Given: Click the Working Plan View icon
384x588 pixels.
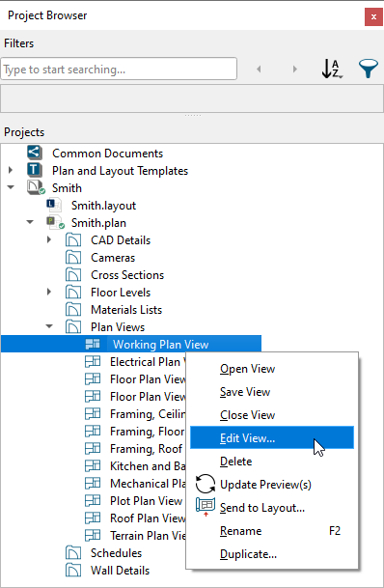Looking at the screenshot, I should pos(93,345).
